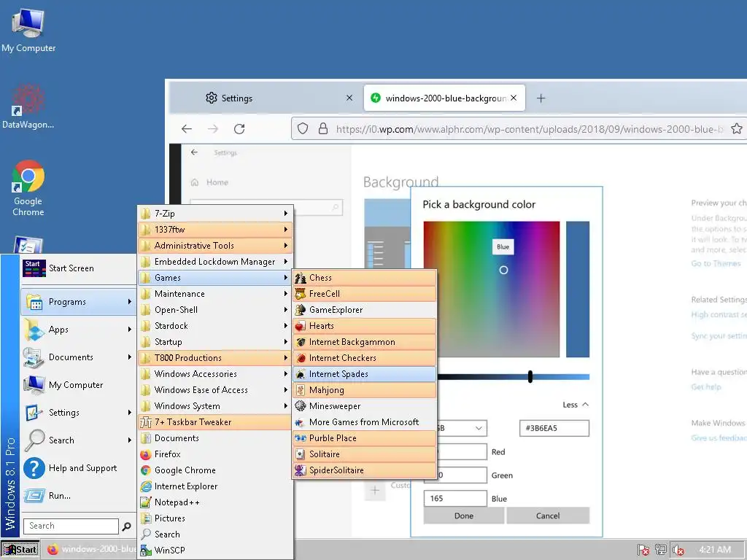Go back in Firefox browser
Image resolution: width=747 pixels, height=560 pixels.
coord(187,128)
